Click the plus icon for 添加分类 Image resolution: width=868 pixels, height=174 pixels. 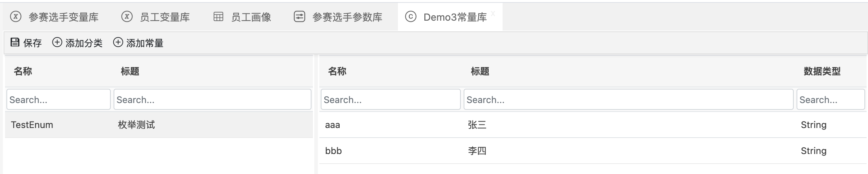(x=57, y=42)
